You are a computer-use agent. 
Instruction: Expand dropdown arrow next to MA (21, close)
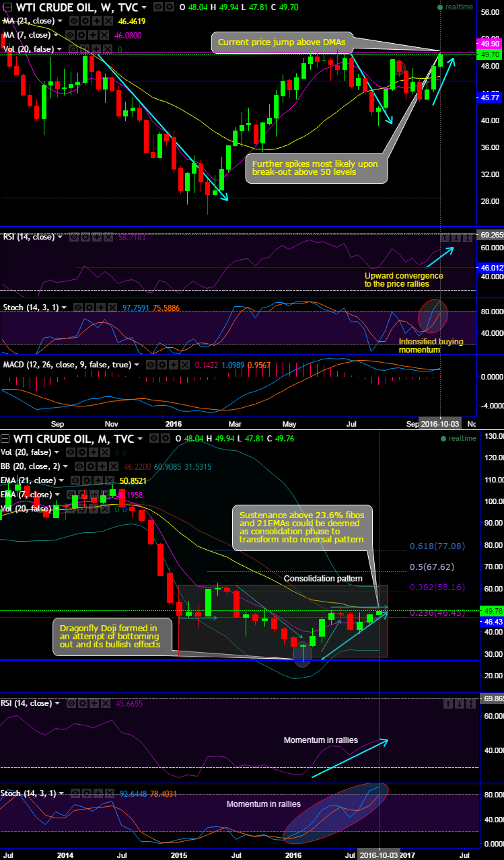coord(60,21)
